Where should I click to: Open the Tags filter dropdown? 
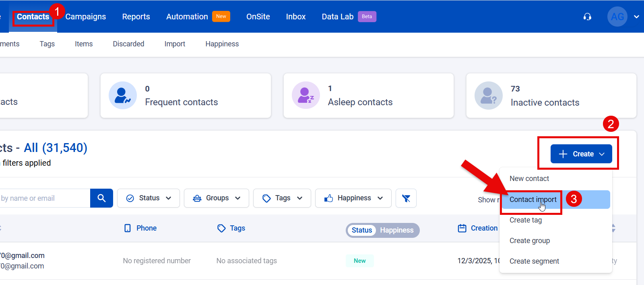coord(282,198)
